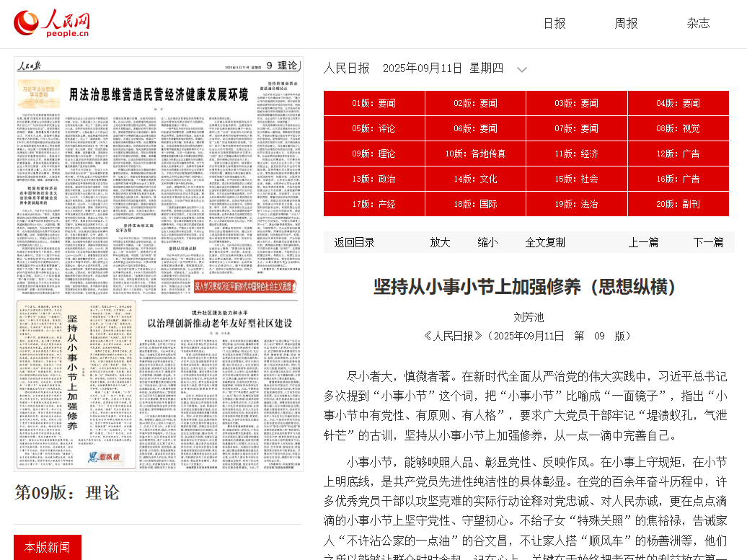Screen dimensions: 747x560
Task: Click the 《人民日报》 source line
Action: (527, 336)
